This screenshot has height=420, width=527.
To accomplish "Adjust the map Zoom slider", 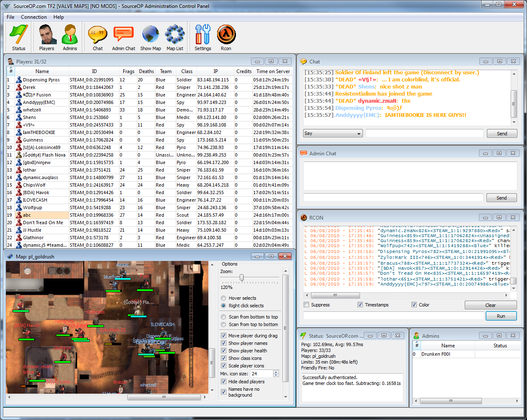I will (242, 277).
